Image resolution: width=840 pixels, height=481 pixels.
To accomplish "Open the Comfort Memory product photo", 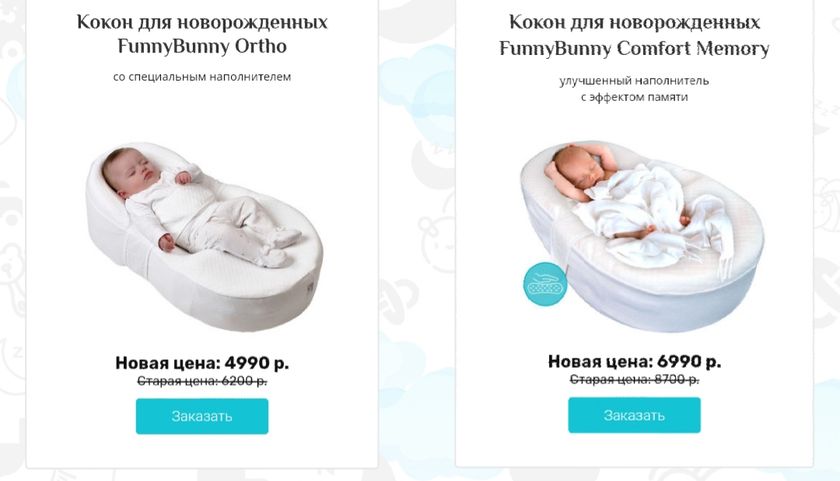I will [x=642, y=235].
